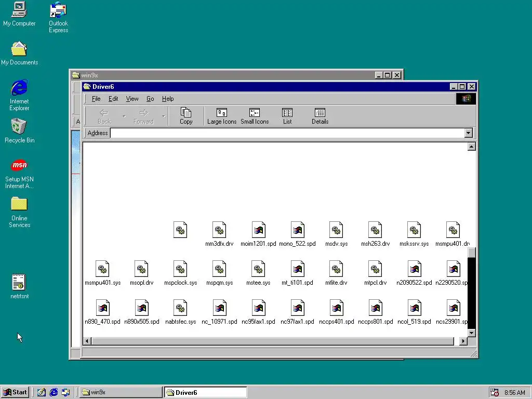Image resolution: width=532 pixels, height=399 pixels.
Task: Select the Online Services folder
Action: pyautogui.click(x=19, y=212)
